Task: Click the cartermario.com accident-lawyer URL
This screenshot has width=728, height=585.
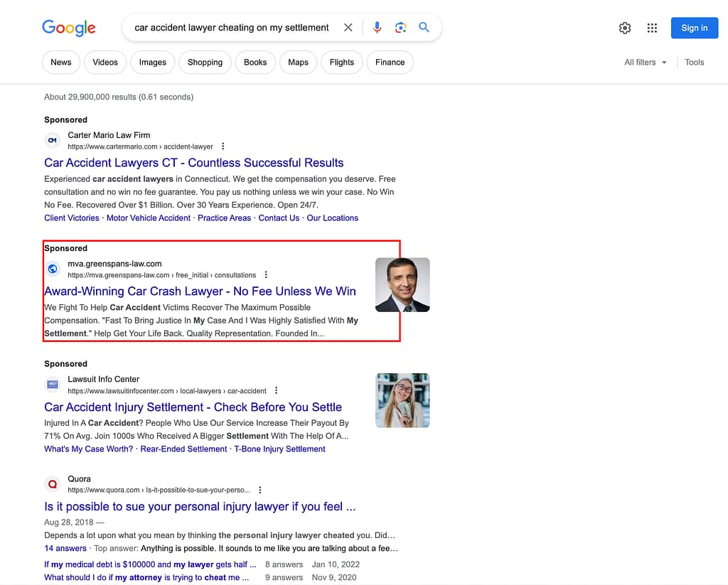Action: pyautogui.click(x=140, y=146)
